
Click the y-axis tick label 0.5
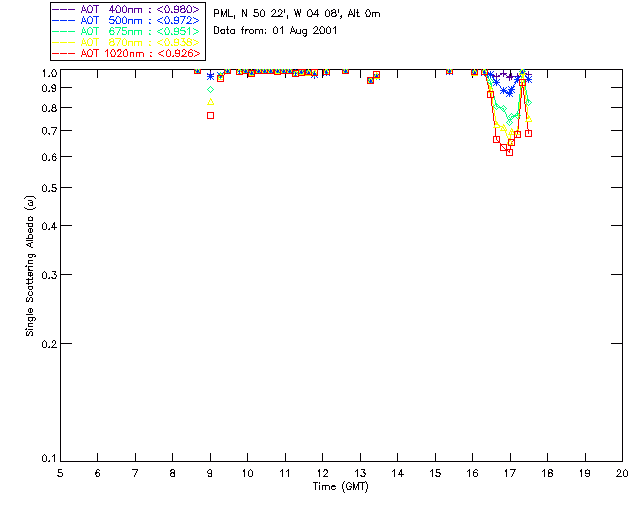[49, 188]
